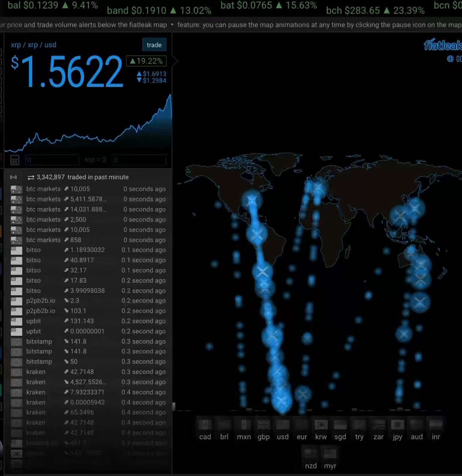Select the eur currency flag
The image size is (462, 476).
302,425
